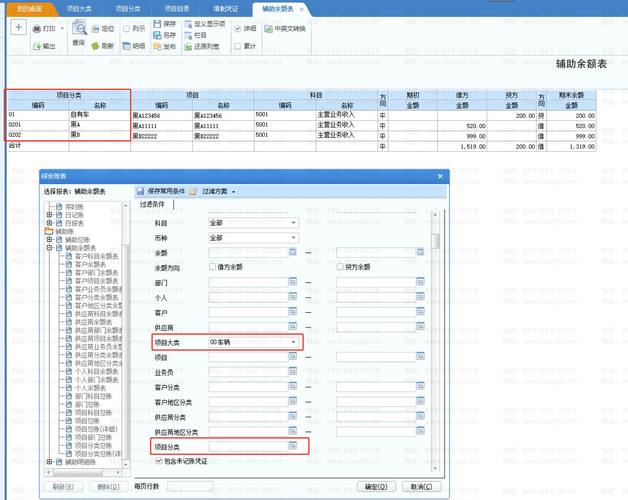Click the 输出 export icon
This screenshot has height=500, width=628.
click(x=37, y=46)
